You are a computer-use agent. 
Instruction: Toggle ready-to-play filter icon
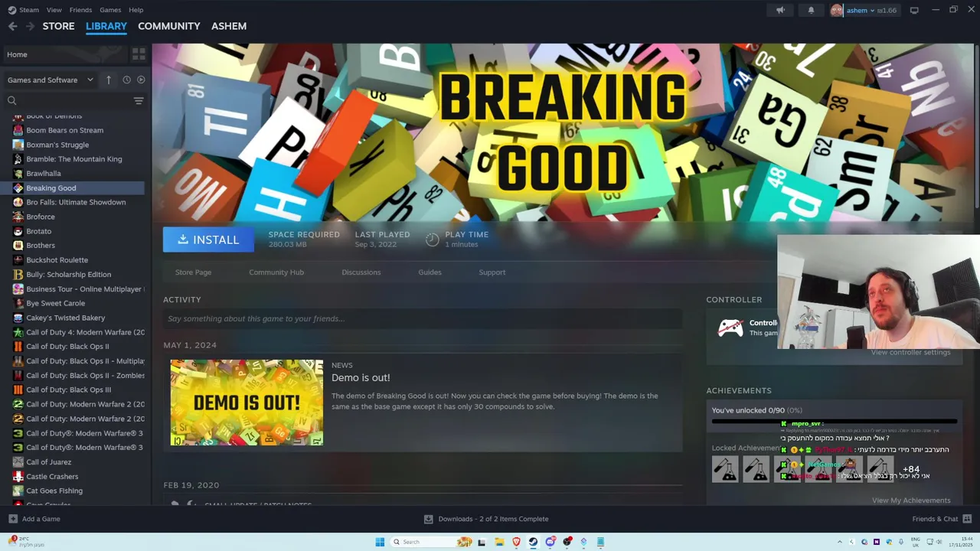pos(141,80)
